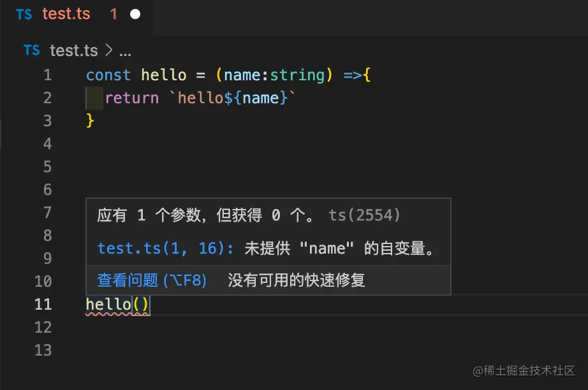Click line number 13 in the gutter
The height and width of the screenshot is (390, 588).
[x=43, y=350]
